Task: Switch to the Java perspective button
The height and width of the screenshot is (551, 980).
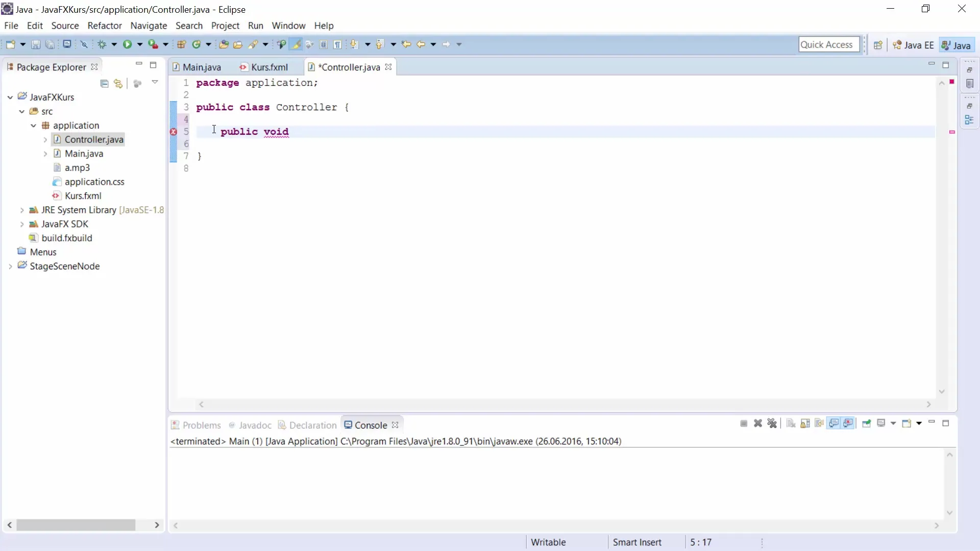Action: tap(956, 45)
